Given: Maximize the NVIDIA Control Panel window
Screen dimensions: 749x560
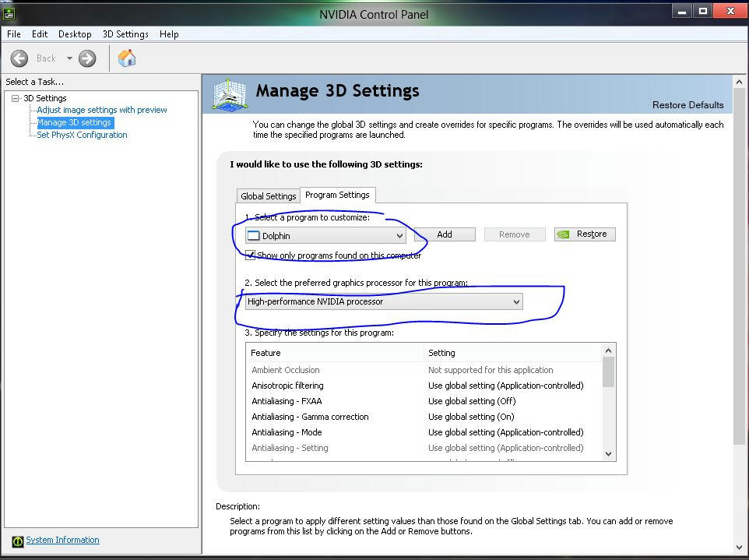Looking at the screenshot, I should pos(702,11).
